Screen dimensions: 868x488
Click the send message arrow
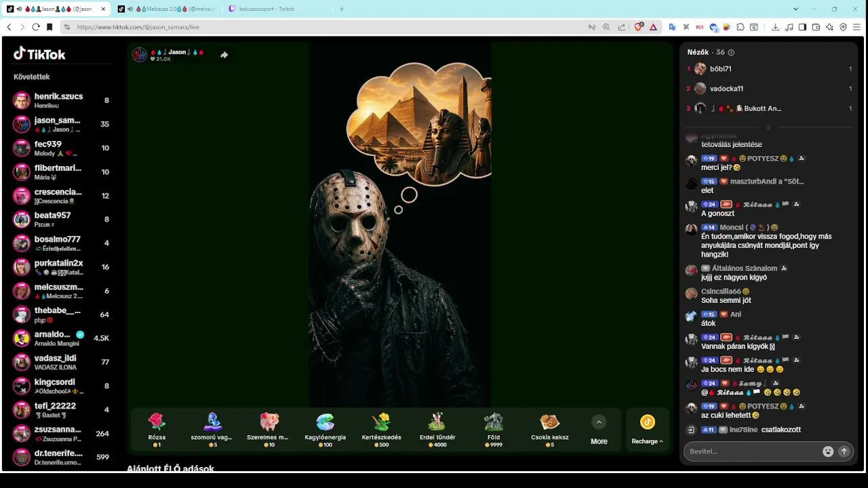pyautogui.click(x=844, y=451)
